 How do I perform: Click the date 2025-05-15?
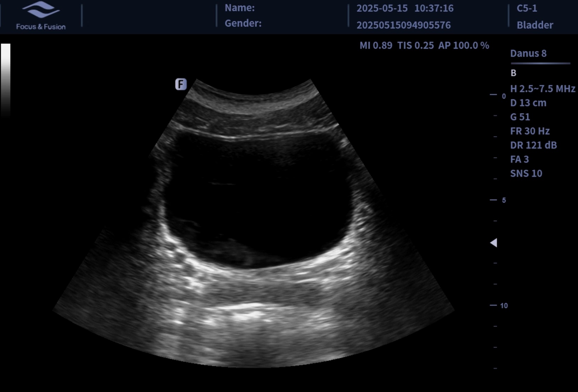pos(382,8)
